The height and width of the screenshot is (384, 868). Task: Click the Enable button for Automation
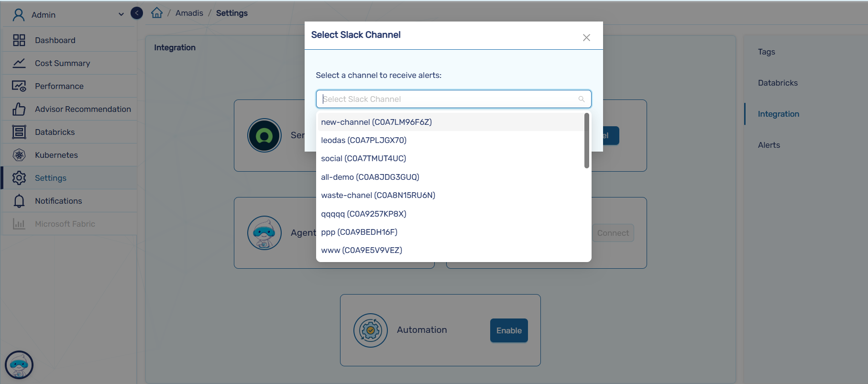coord(509,330)
